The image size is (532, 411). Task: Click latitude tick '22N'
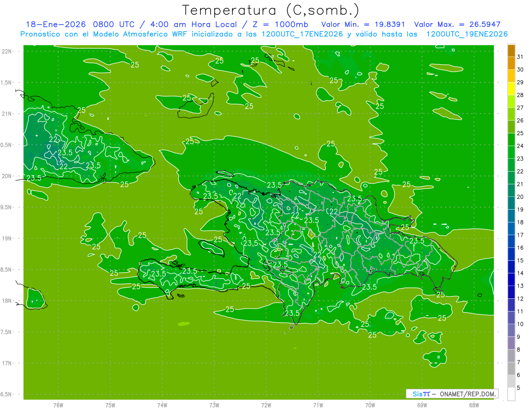point(8,51)
